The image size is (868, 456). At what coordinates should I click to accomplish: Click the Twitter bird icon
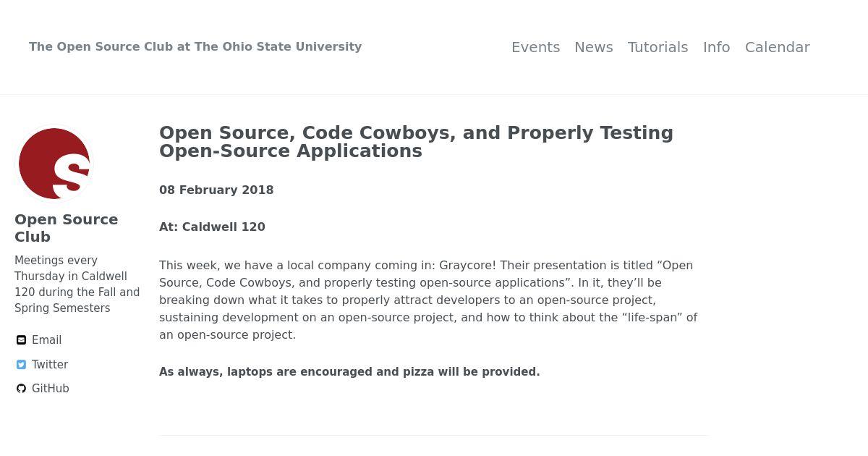point(21,365)
